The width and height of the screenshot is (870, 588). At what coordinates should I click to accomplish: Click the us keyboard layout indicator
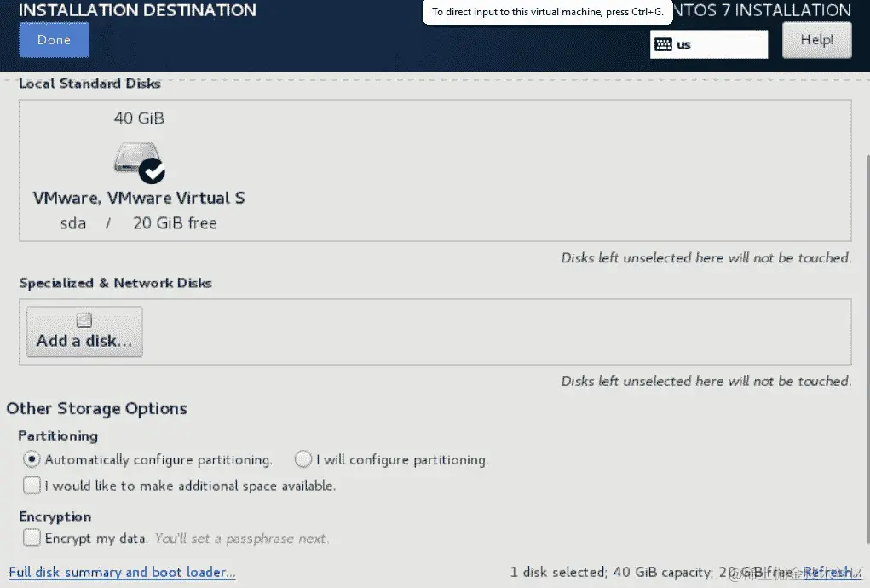click(x=709, y=44)
